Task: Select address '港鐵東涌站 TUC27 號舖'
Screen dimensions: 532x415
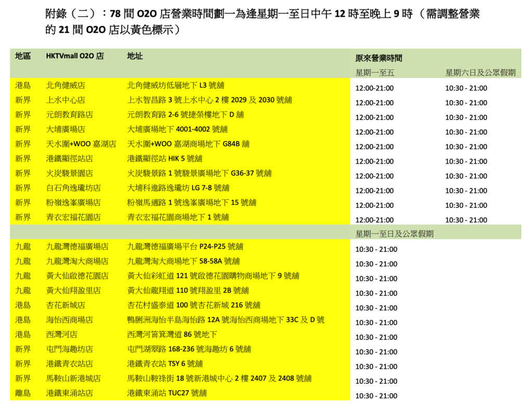Action: 167,393
